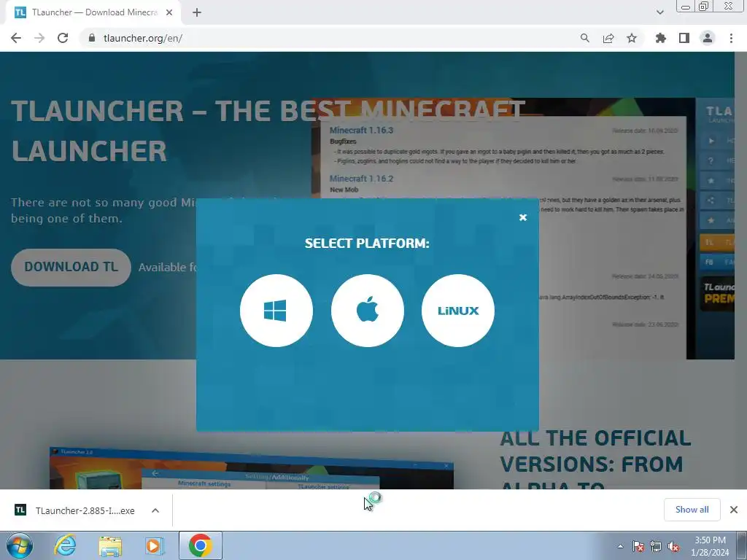Select the Windows platform icon
Image resolution: width=747 pixels, height=560 pixels.
point(276,311)
